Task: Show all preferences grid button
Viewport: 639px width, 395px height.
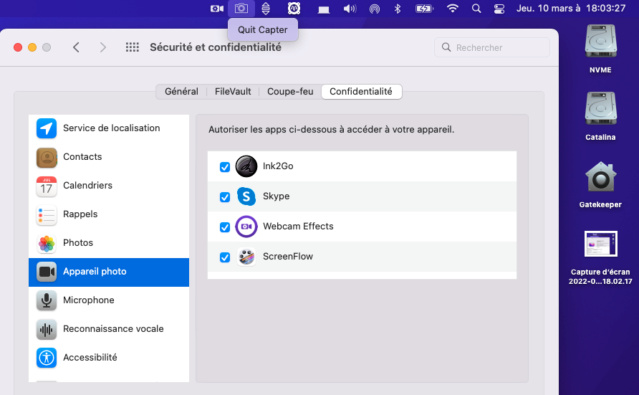Action: (x=132, y=47)
